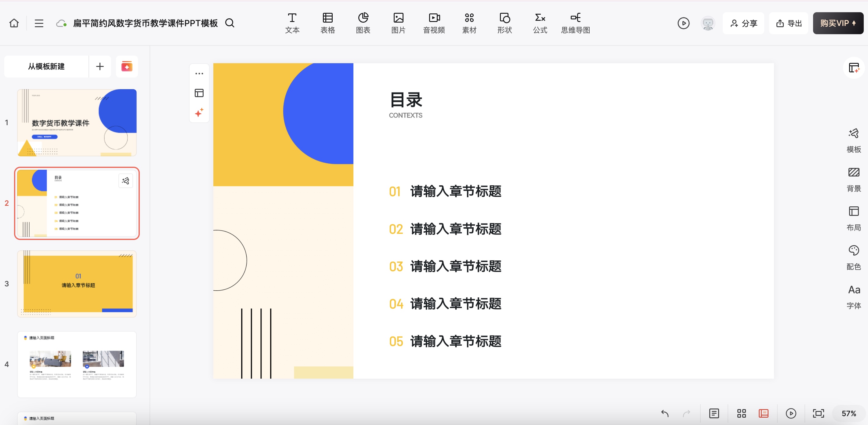
Task: Open the 背景 background panel
Action: (854, 180)
